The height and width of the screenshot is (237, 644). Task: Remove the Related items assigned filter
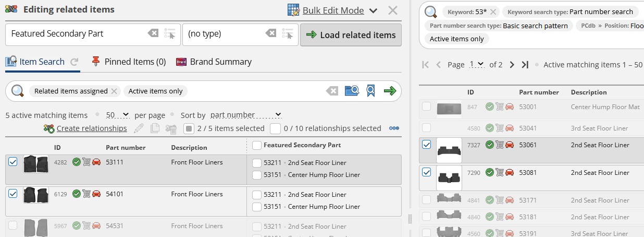pyautogui.click(x=114, y=91)
